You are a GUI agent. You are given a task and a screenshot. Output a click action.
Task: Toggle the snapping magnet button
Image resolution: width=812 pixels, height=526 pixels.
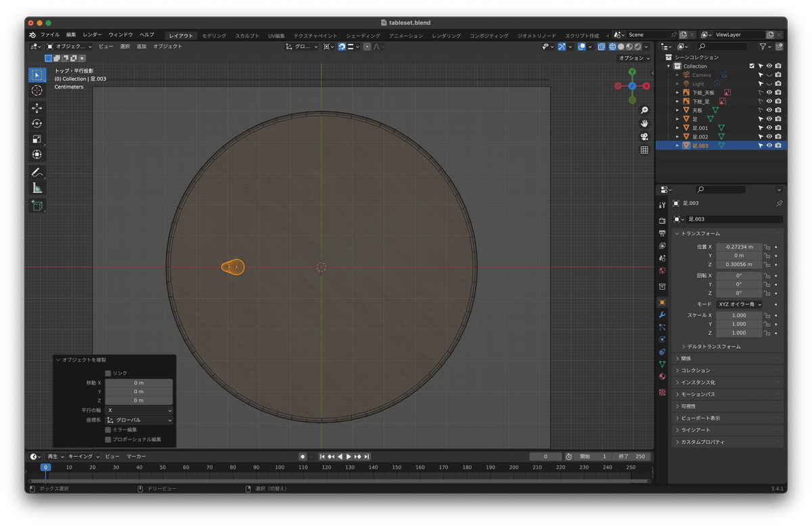pos(342,47)
